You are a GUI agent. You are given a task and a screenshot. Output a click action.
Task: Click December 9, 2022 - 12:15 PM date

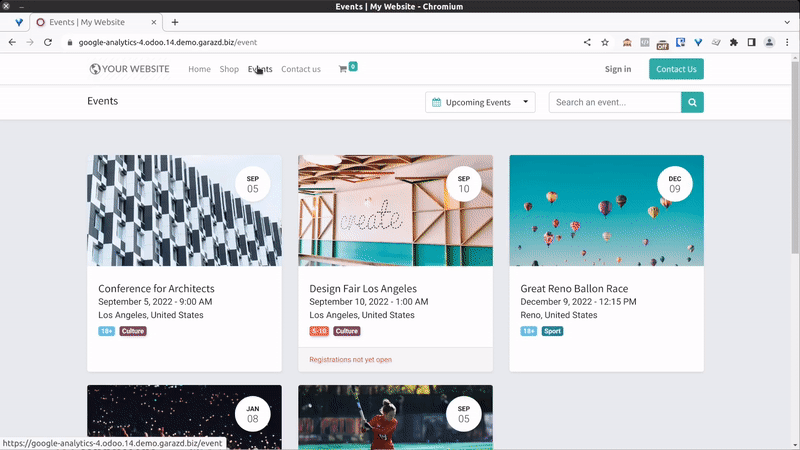[x=578, y=302]
